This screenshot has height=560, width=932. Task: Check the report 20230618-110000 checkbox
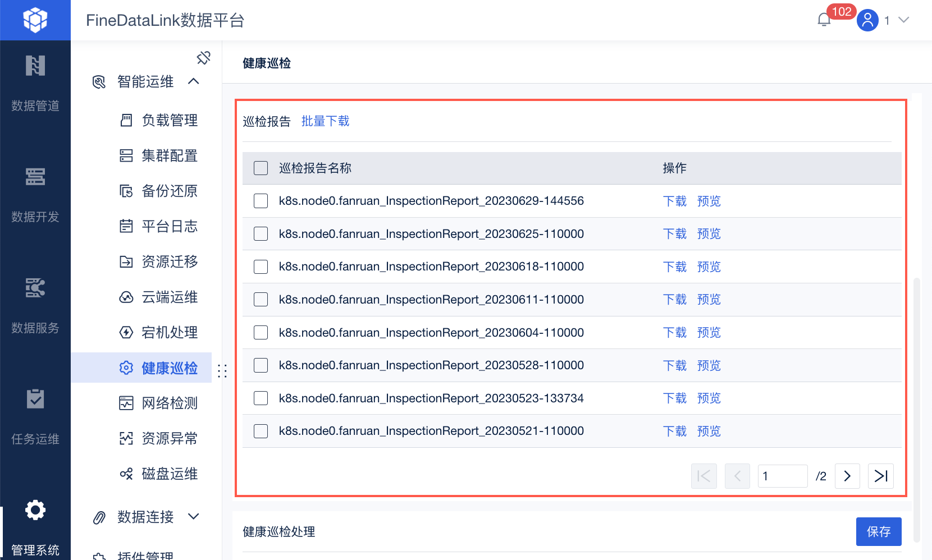[261, 267]
